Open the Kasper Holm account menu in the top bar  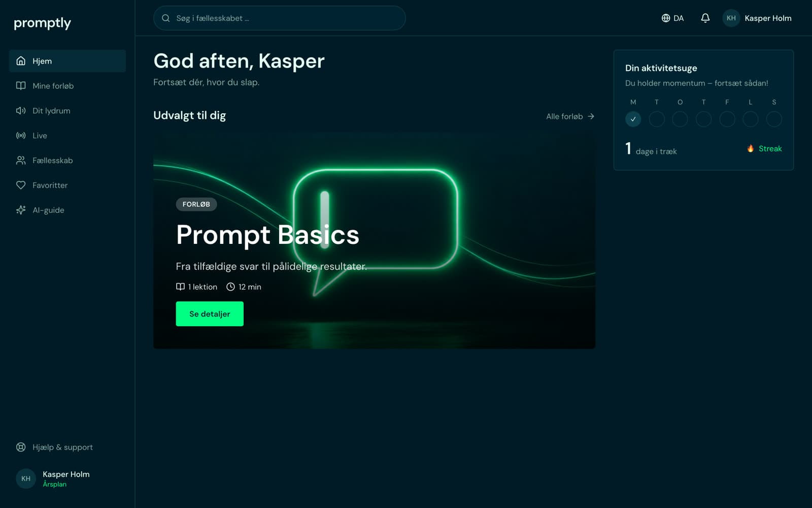[x=757, y=18]
